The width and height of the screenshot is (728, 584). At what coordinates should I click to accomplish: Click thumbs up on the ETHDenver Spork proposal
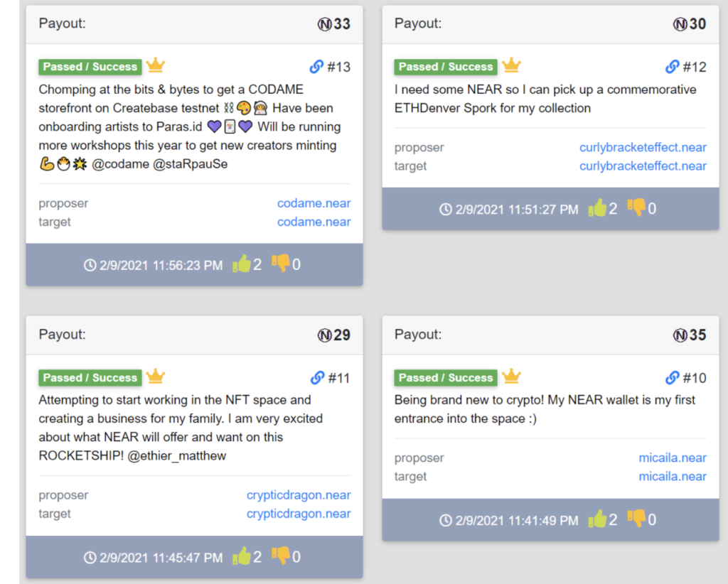pos(597,207)
